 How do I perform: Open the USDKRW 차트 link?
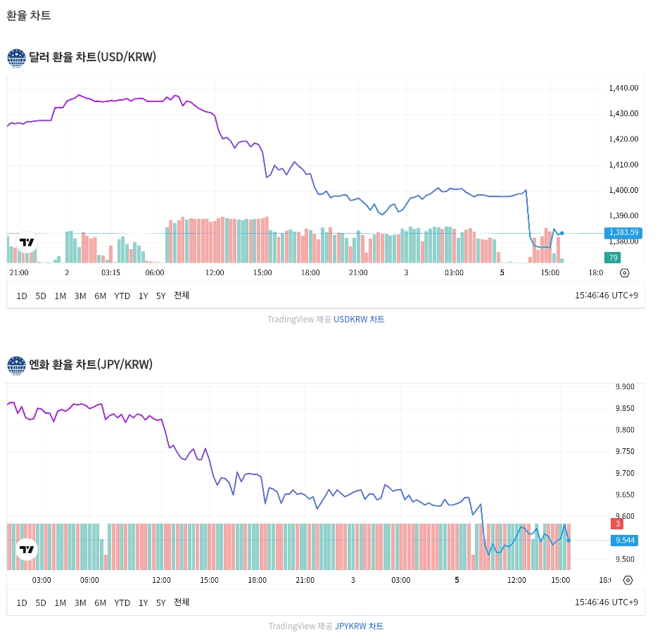359,320
